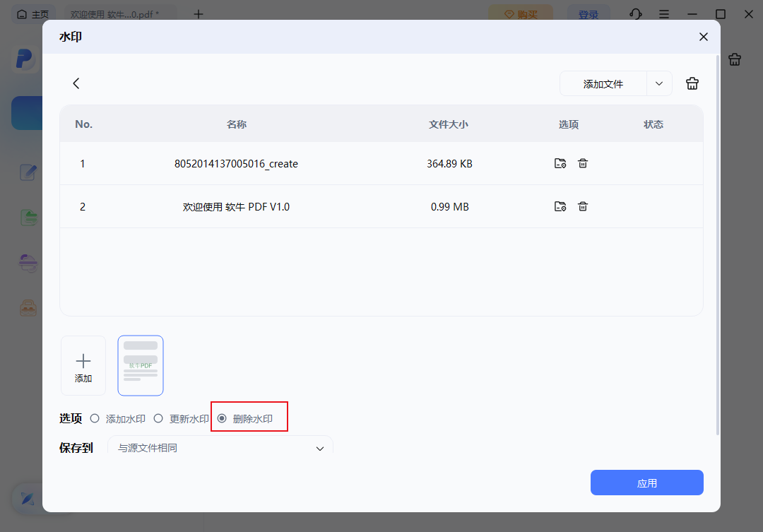Click the 名称 column header
This screenshot has width=763, height=532.
tap(237, 124)
